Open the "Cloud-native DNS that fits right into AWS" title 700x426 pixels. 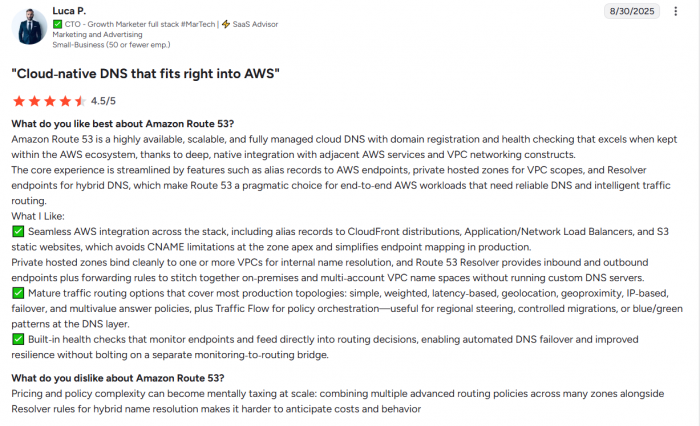coord(145,74)
